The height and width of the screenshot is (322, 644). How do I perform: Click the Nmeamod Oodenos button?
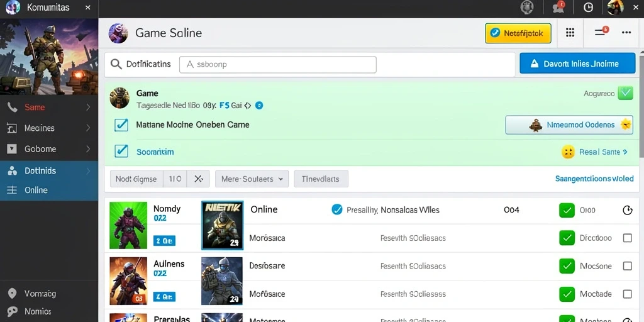click(x=569, y=125)
